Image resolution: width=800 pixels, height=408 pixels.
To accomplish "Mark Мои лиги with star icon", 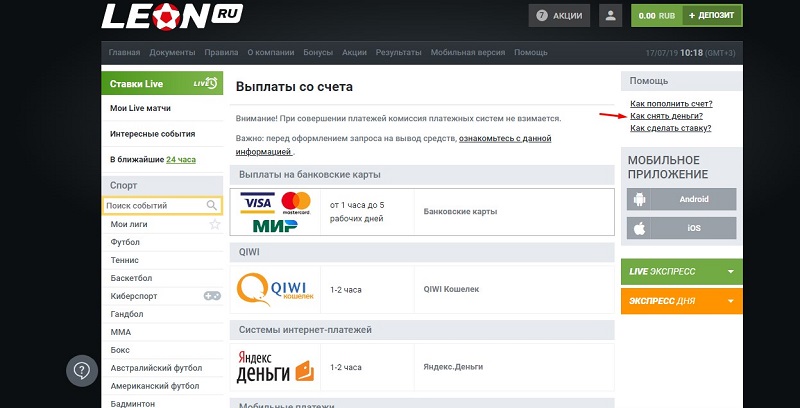I will point(214,225).
